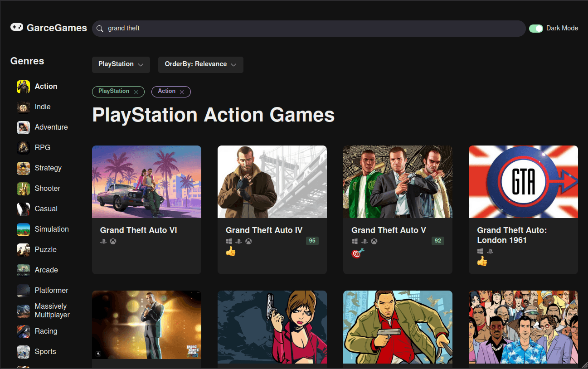Click the search field containing 'grand theft'
This screenshot has height=369, width=588.
(x=309, y=29)
